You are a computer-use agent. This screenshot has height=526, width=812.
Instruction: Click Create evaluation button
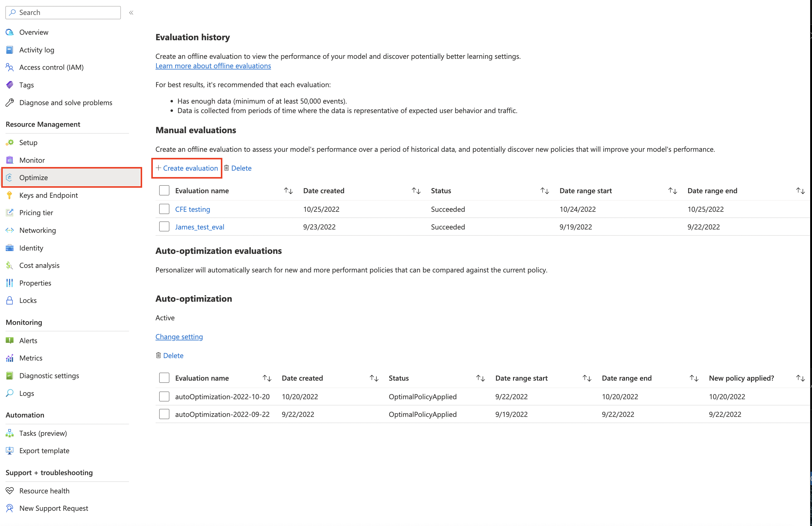pyautogui.click(x=186, y=168)
